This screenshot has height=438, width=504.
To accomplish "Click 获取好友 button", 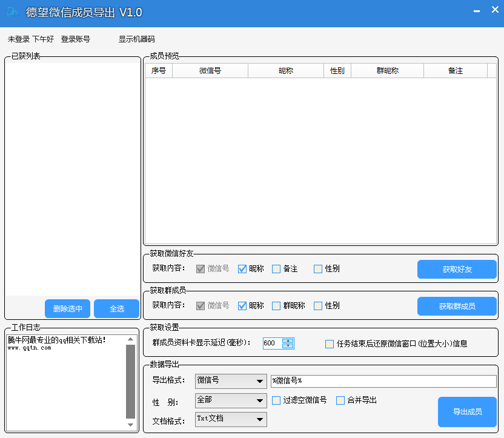I will [457, 270].
